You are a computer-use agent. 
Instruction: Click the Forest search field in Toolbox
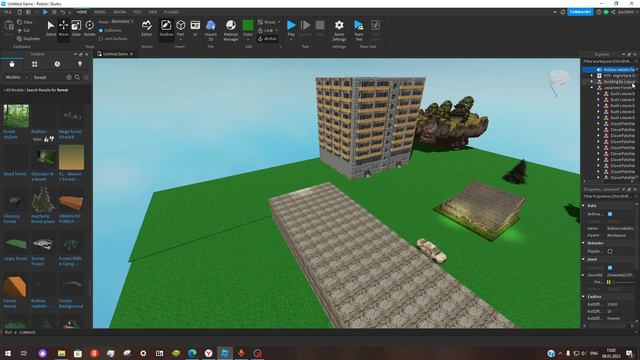click(x=48, y=77)
